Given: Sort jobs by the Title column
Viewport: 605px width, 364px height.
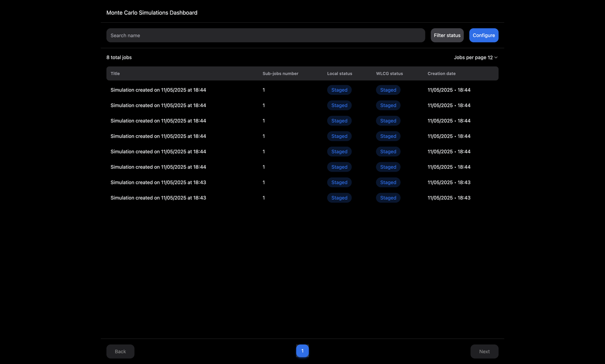Looking at the screenshot, I should [x=115, y=73].
